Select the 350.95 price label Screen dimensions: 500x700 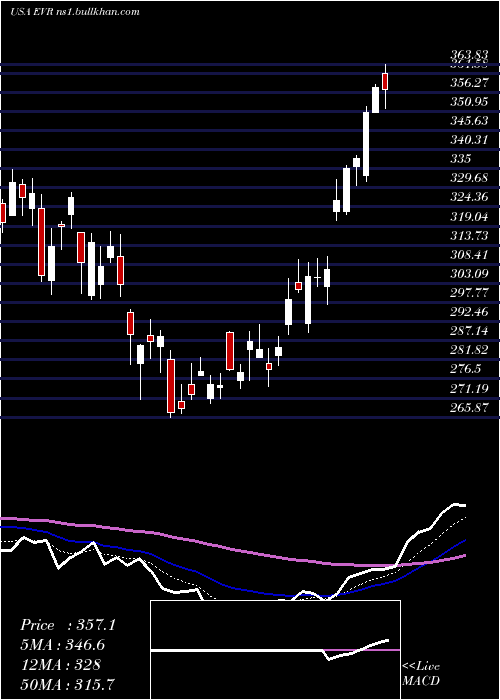coord(469,102)
